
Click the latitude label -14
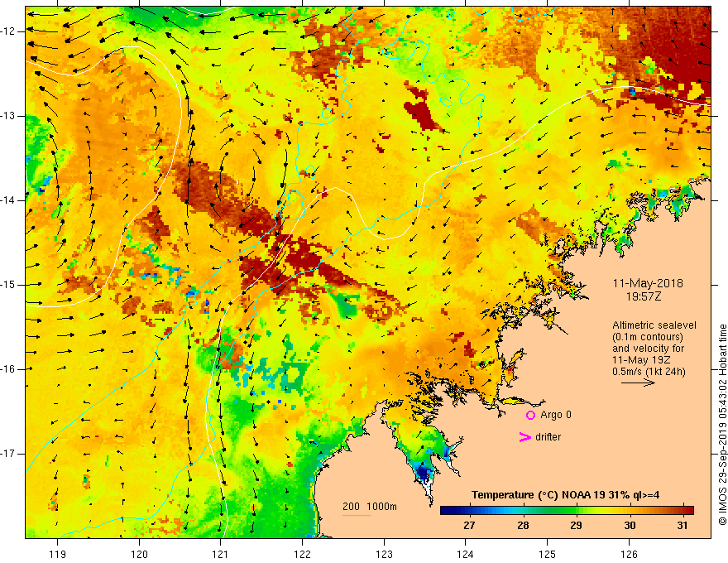[x=8, y=200]
